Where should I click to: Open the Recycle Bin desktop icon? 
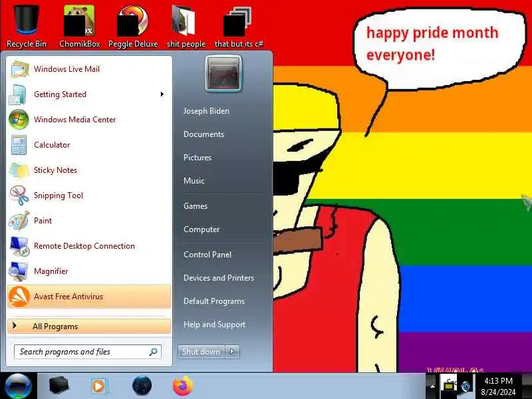tap(27, 27)
